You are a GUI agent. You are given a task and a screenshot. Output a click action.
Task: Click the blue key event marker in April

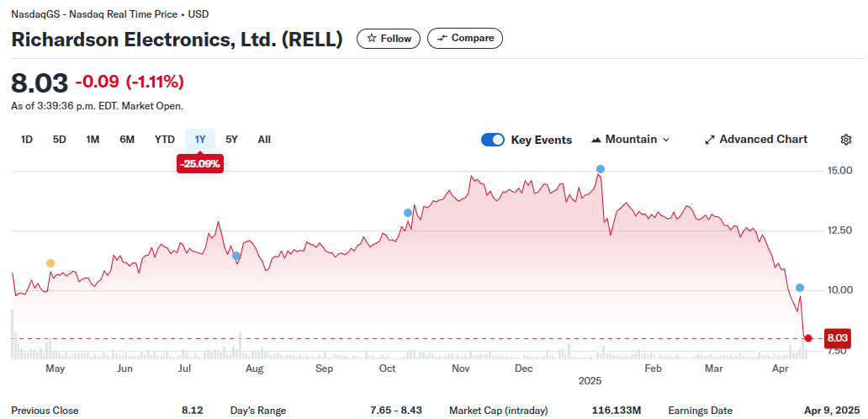(x=800, y=288)
